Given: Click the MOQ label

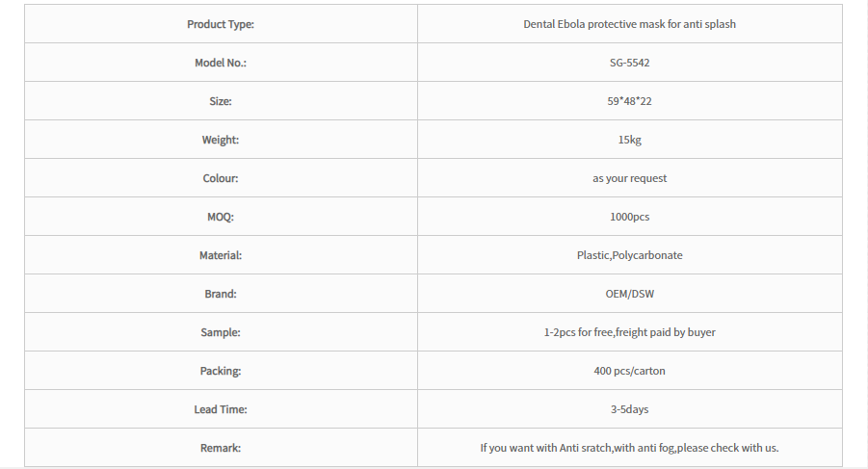Looking at the screenshot, I should click(221, 217).
